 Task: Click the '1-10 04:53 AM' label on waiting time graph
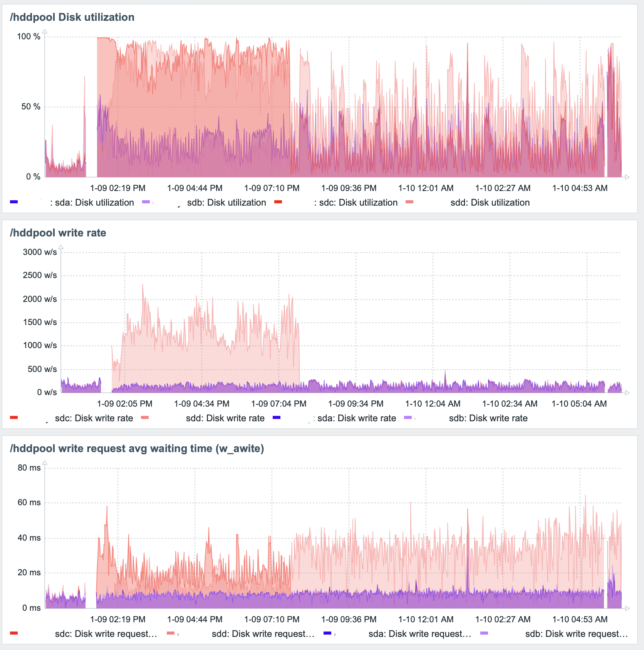click(x=580, y=619)
